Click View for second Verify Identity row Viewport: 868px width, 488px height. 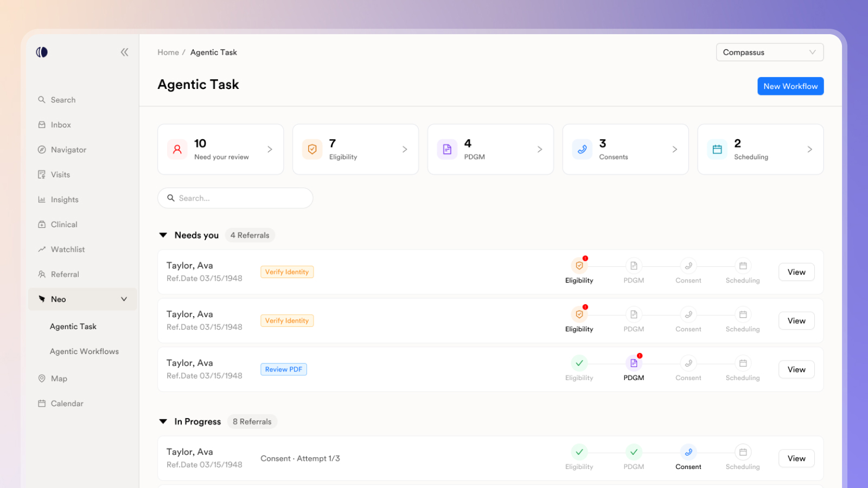coord(796,321)
